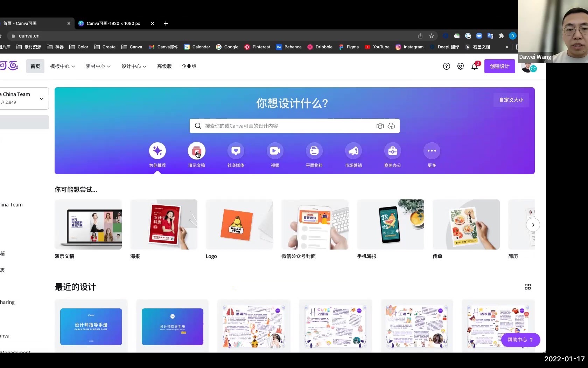This screenshot has height=368, width=588.
Task: Open the Figma bookmark
Action: [x=349, y=47]
